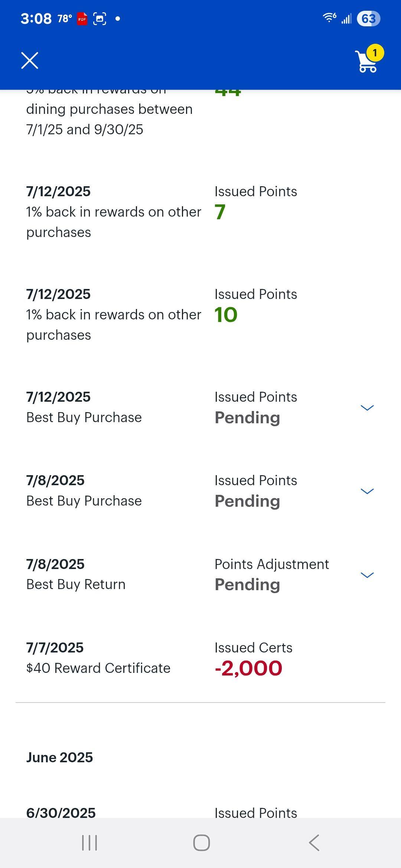Expand the 7/8/2025 Best Buy Return details
Screen dimensions: 401x868
(367, 575)
